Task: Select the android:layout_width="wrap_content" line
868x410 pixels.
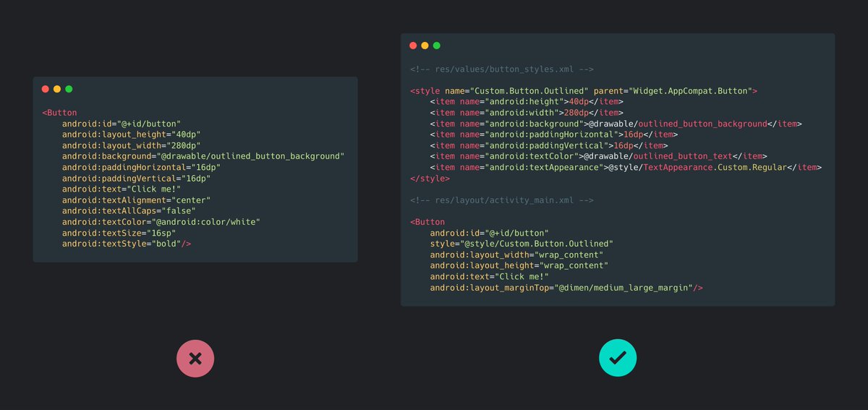Action: (516, 255)
